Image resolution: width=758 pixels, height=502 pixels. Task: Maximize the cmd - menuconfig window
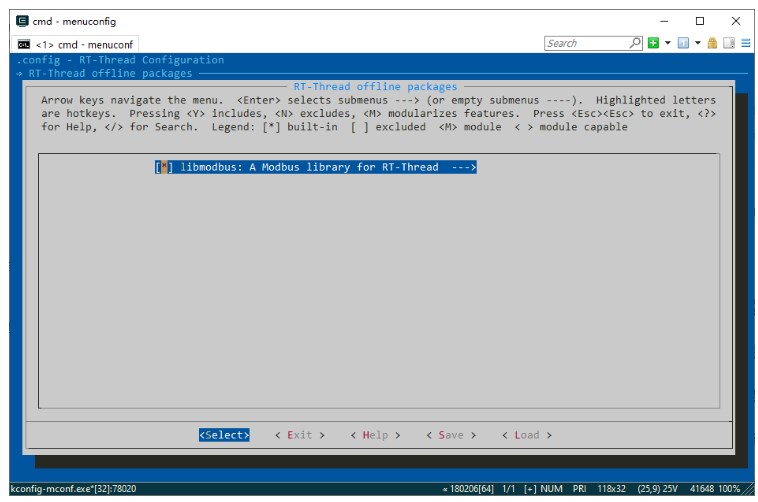pos(700,21)
